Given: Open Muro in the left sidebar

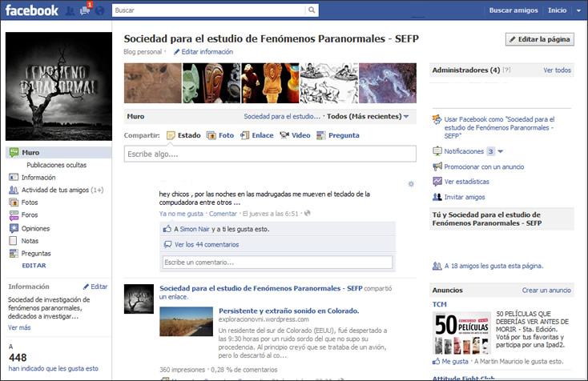Looking at the screenshot, I should coord(58,152).
